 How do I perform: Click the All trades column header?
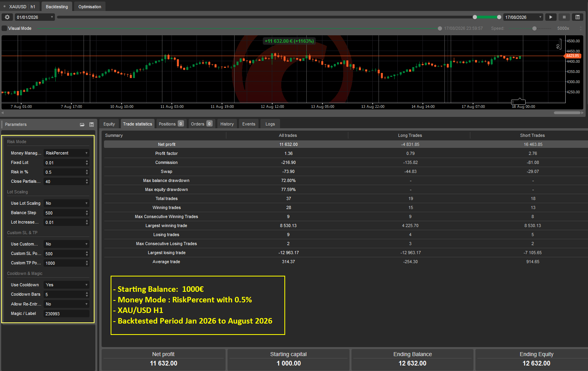(x=288, y=135)
